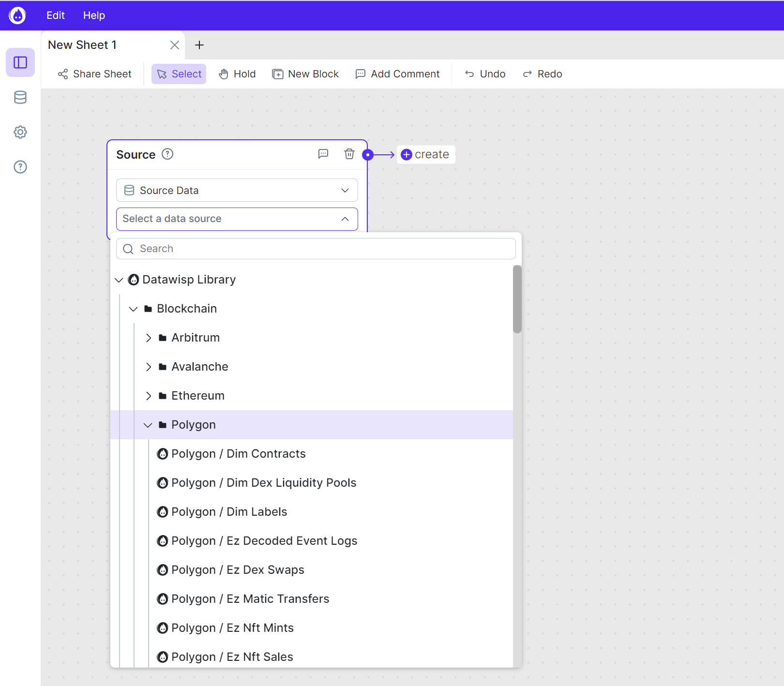Click the Datawisp flame logo
The height and width of the screenshot is (686, 784).
coord(17,15)
